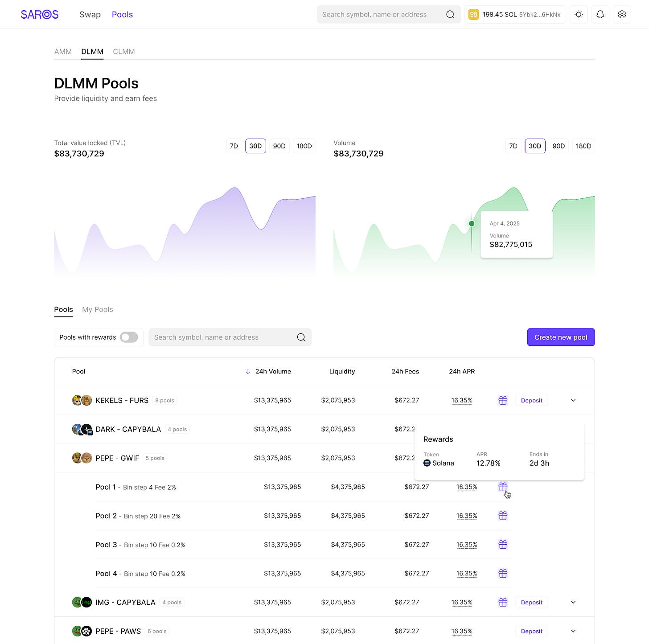Click the Solana token icon in Rewards popup
The width and height of the screenshot is (649, 644).
427,463
